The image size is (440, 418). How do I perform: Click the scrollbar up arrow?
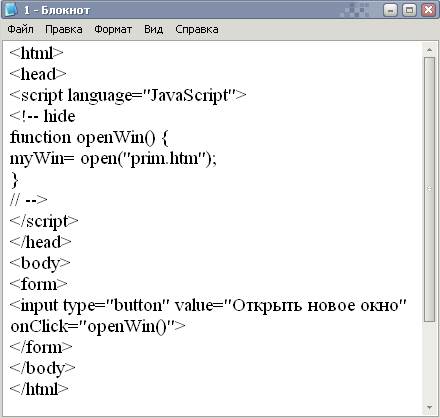[x=429, y=50]
